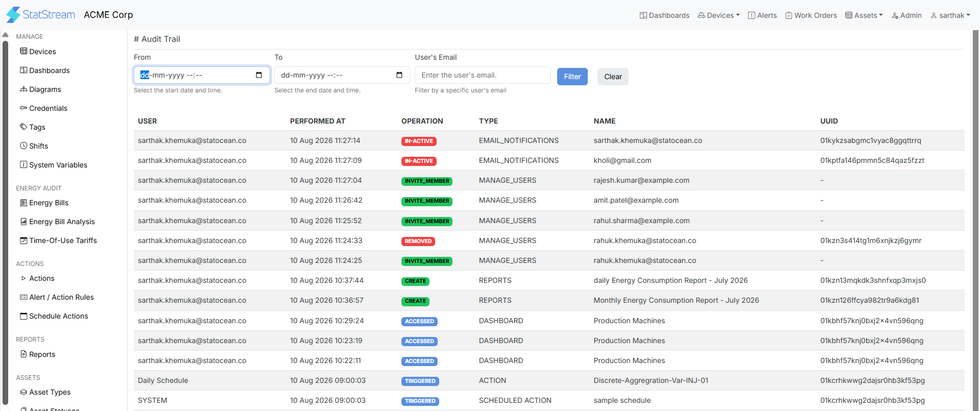The image size is (980, 411).
Task: Click the Asset Types layers icon
Action: click(x=23, y=392)
